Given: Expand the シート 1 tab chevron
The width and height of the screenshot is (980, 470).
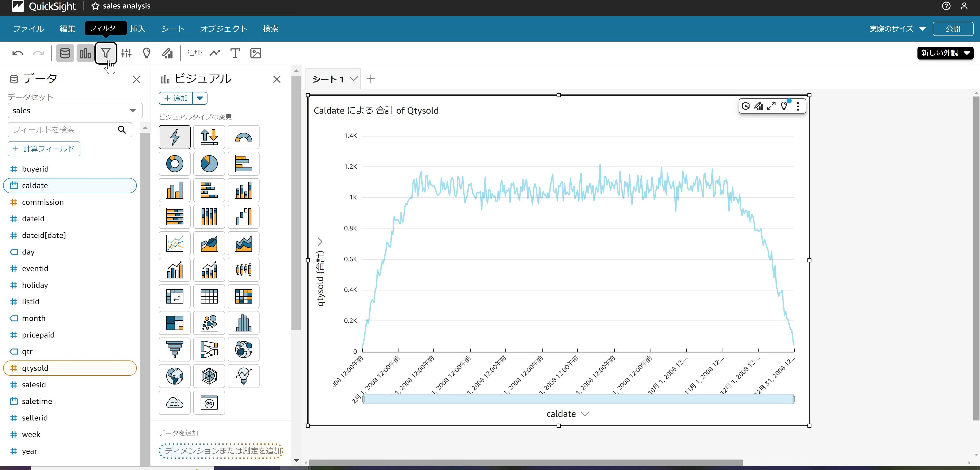Looking at the screenshot, I should [354, 79].
